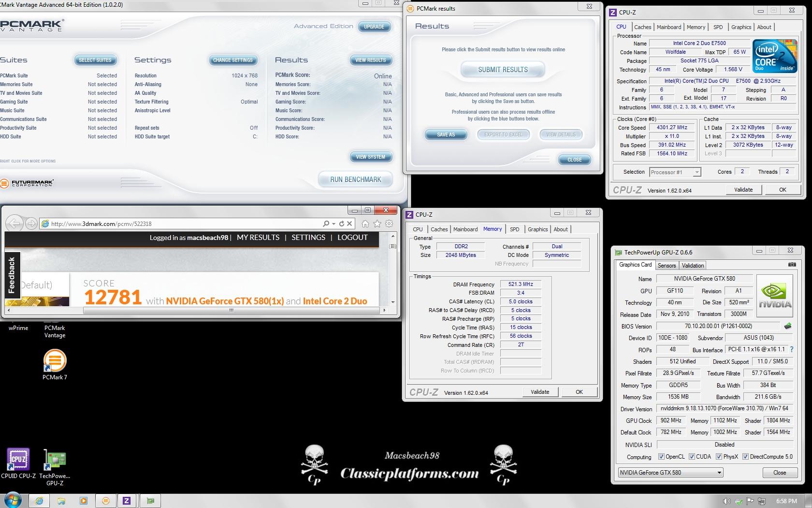Switch to the GPU-Z Sensors tab

point(667,266)
